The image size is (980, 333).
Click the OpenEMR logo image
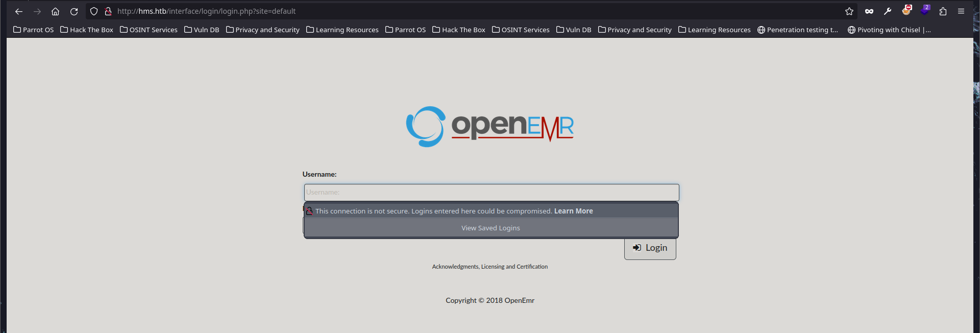(490, 127)
